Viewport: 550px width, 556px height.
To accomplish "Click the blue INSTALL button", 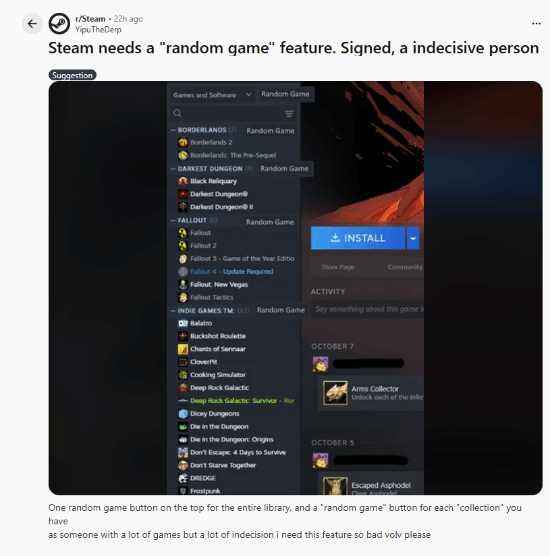I will pyautogui.click(x=358, y=238).
